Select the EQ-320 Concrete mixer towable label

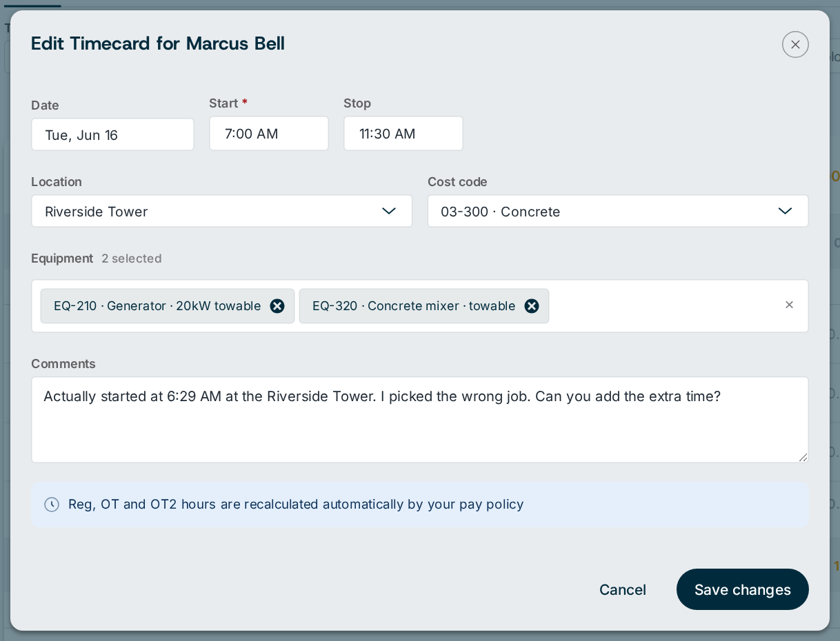coord(414,306)
